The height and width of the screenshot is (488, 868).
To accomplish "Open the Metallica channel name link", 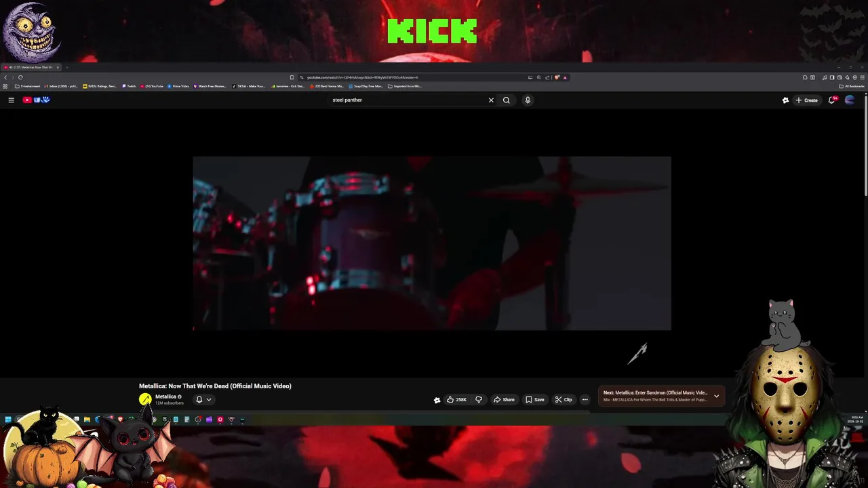I will tap(165, 396).
